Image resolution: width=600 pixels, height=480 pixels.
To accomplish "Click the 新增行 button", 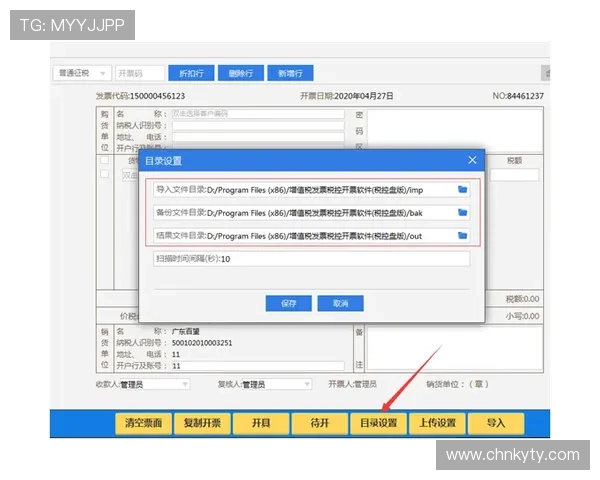I will (x=290, y=73).
